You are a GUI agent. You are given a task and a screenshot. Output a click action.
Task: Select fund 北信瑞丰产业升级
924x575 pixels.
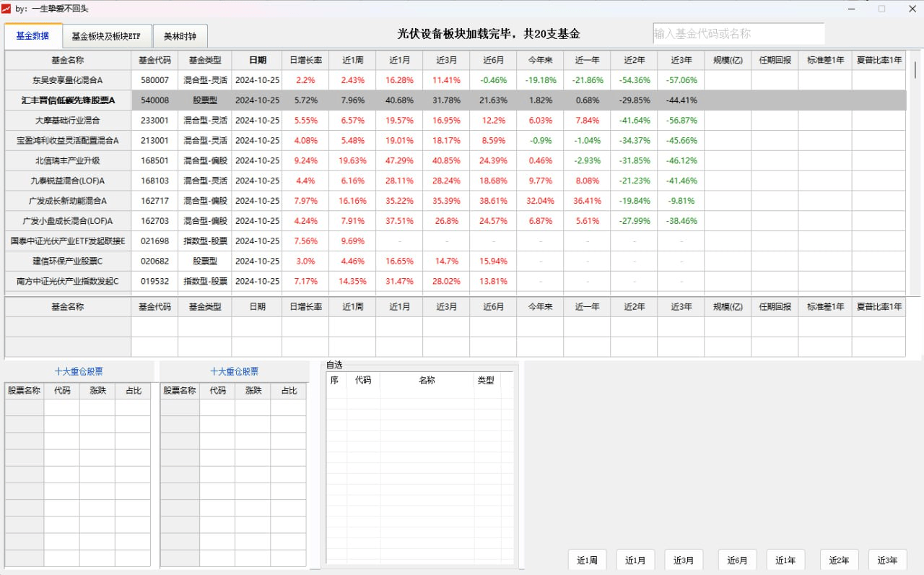point(68,161)
